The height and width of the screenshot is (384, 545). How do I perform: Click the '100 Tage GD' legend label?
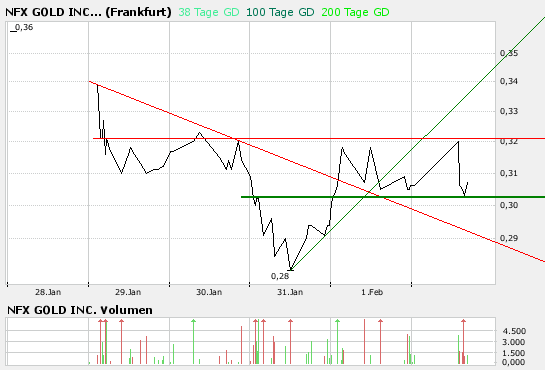[280, 12]
